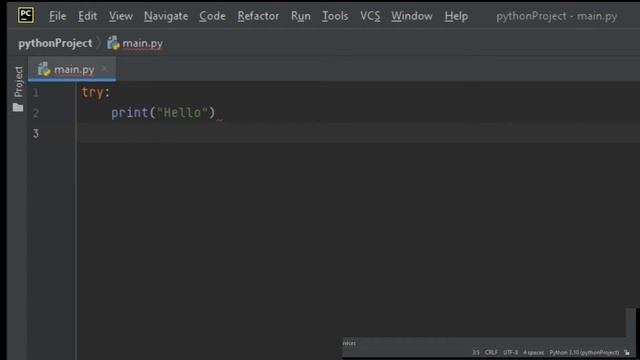Change UTF-8 file encoding in status bar
The width and height of the screenshot is (640, 360).
(510, 352)
